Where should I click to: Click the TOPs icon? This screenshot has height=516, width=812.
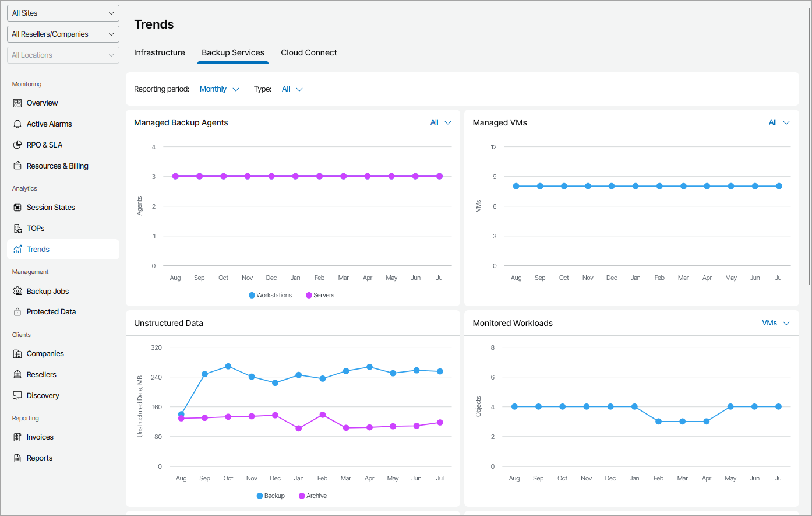tap(17, 229)
